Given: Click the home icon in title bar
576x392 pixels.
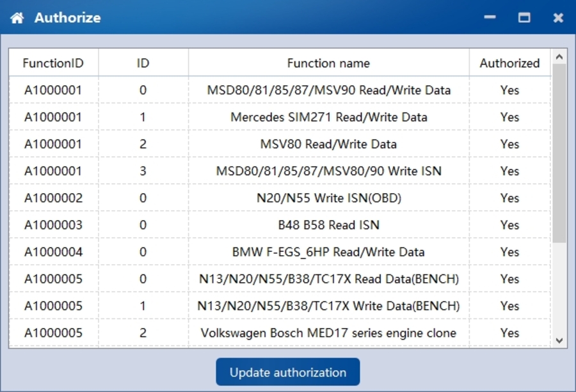Looking at the screenshot, I should point(17,18).
